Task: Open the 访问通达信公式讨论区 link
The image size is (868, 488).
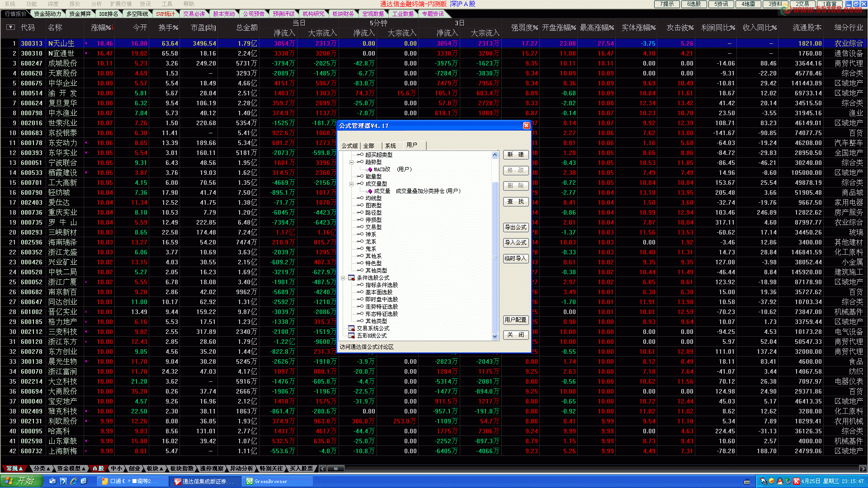Action: coord(367,347)
